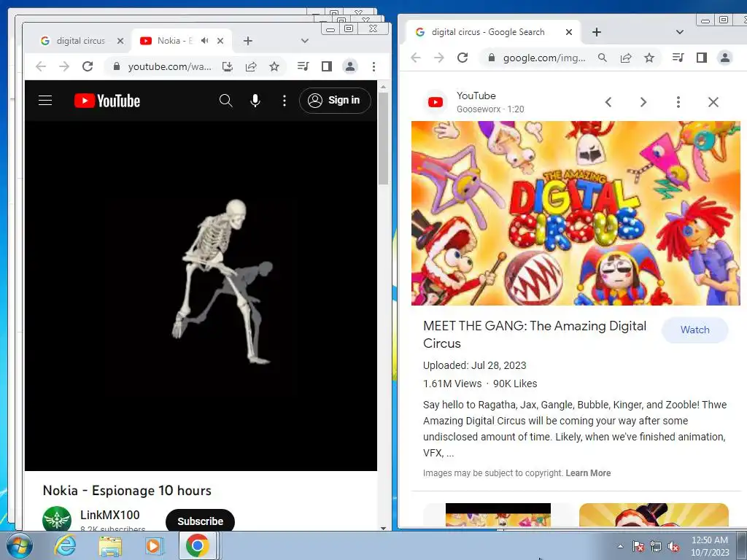Open three-dot options in image preview panel
The image size is (747, 560).
[678, 102]
